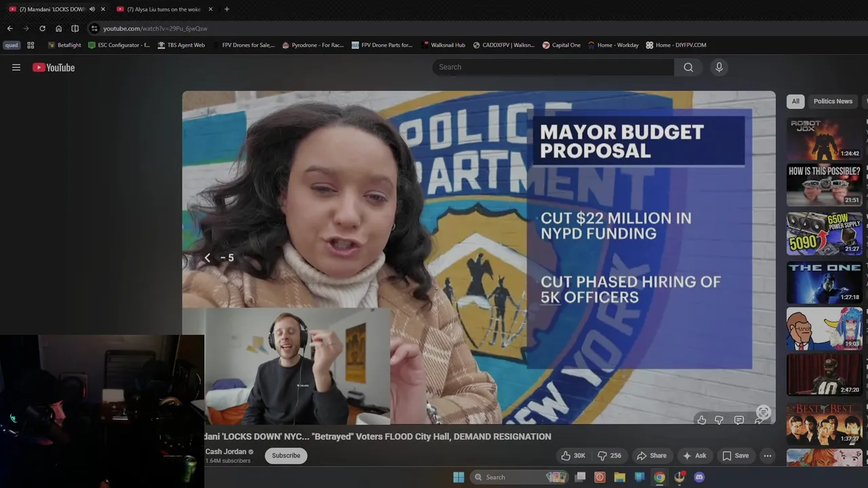Screen dimensions: 868x488
Task: Click the youtube.com address bar URL
Action: click(155, 28)
